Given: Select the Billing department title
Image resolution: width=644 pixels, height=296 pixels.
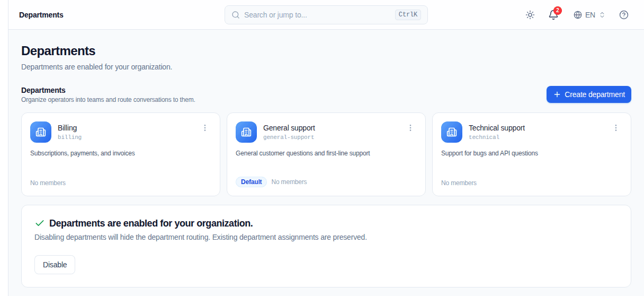Looking at the screenshot, I should point(67,128).
